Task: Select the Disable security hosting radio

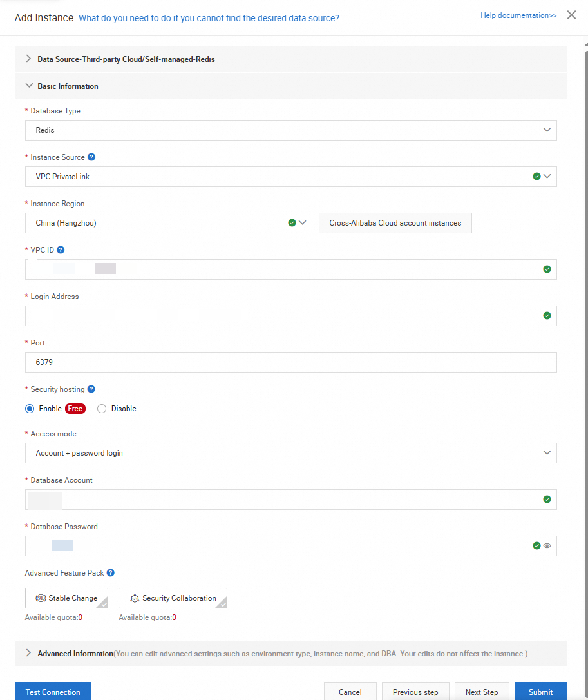Action: [102, 409]
